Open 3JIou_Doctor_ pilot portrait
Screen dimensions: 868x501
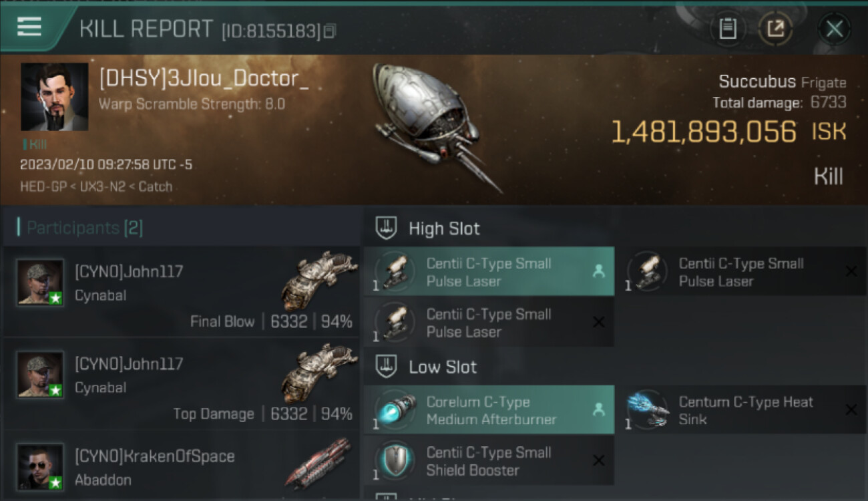[x=54, y=97]
